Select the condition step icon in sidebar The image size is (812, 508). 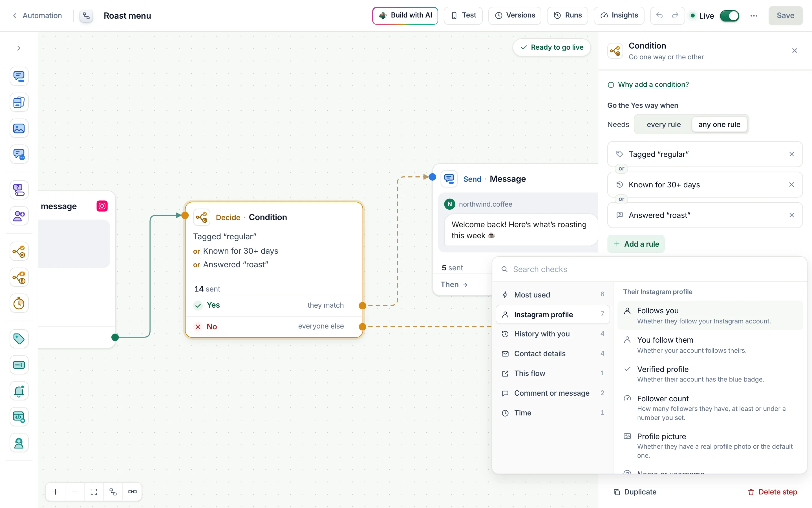[x=19, y=251]
